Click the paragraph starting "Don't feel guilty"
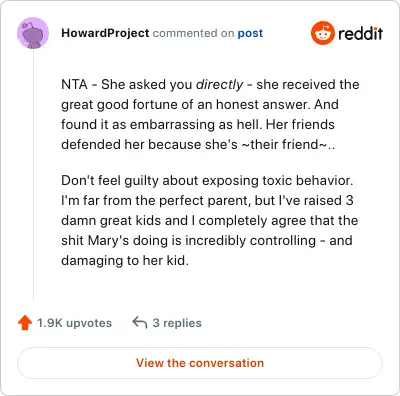Screen dimensions: 400x396 pos(210,220)
